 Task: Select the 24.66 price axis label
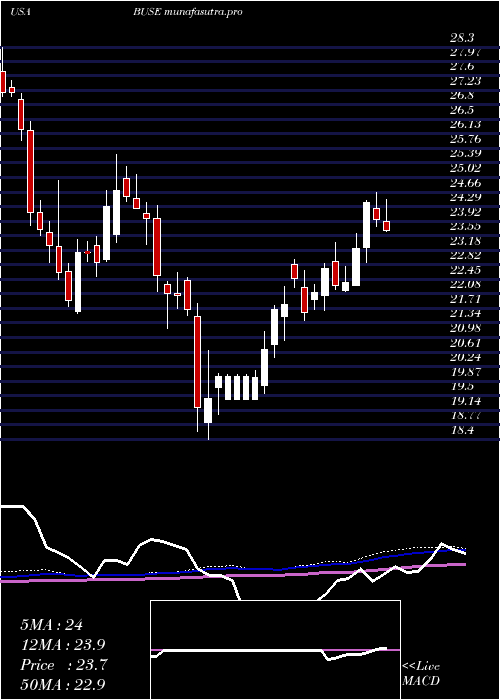tap(466, 183)
